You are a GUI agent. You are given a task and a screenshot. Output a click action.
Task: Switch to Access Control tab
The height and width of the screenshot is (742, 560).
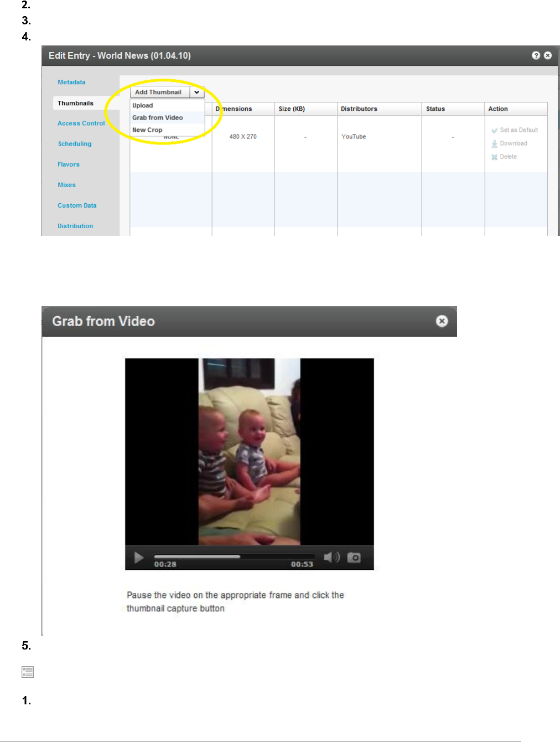pyautogui.click(x=81, y=123)
